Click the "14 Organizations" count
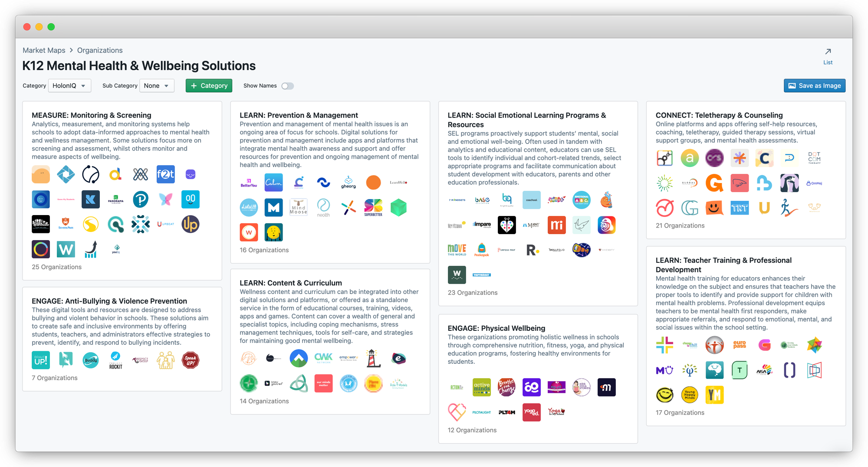Viewport: 868px width, 467px height. (264, 401)
